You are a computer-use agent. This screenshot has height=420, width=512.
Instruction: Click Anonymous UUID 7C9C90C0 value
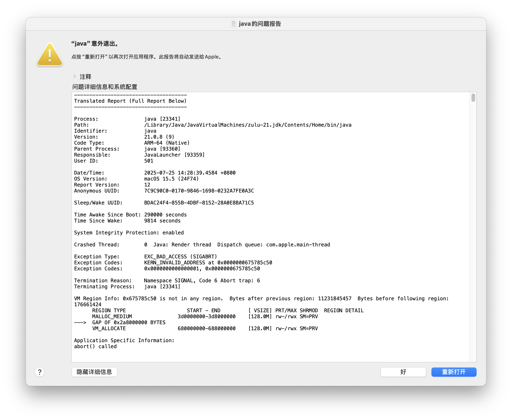tap(199, 191)
